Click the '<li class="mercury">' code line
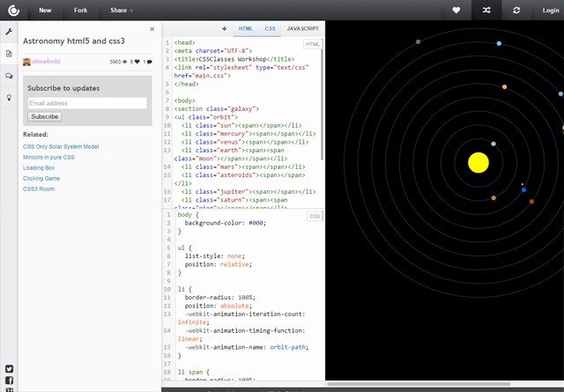 pyautogui.click(x=249, y=133)
